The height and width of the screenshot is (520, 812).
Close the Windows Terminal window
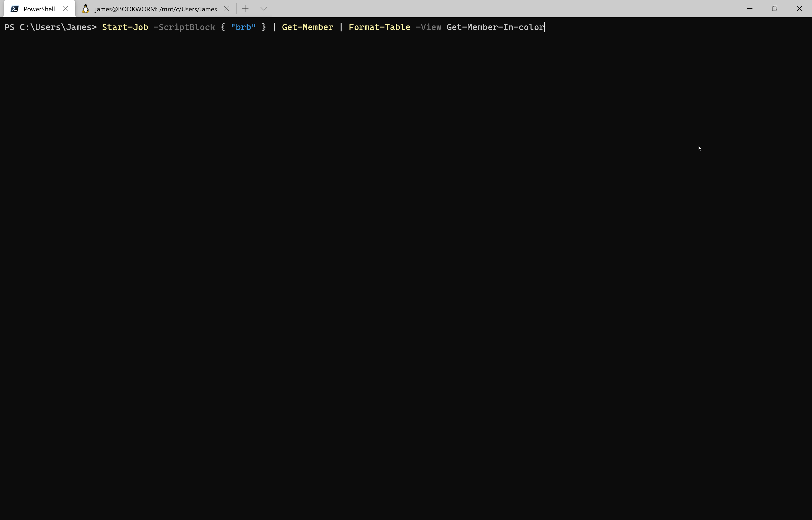[x=799, y=8]
